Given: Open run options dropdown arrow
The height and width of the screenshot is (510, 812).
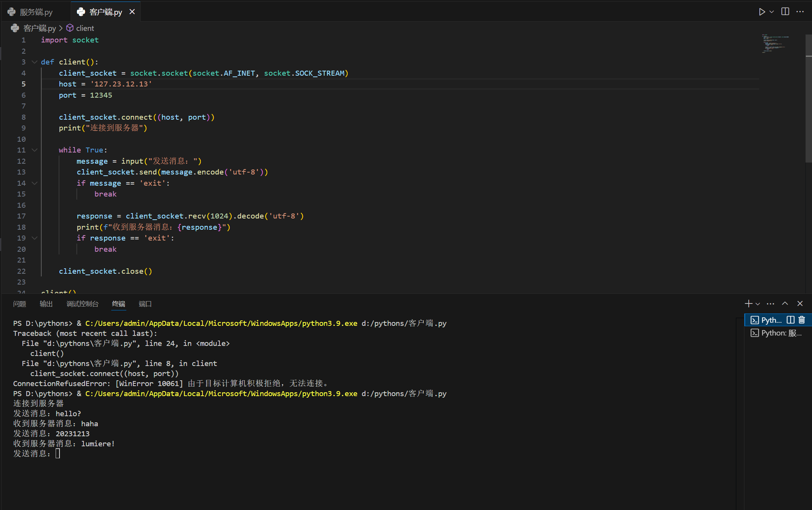Looking at the screenshot, I should tap(771, 12).
